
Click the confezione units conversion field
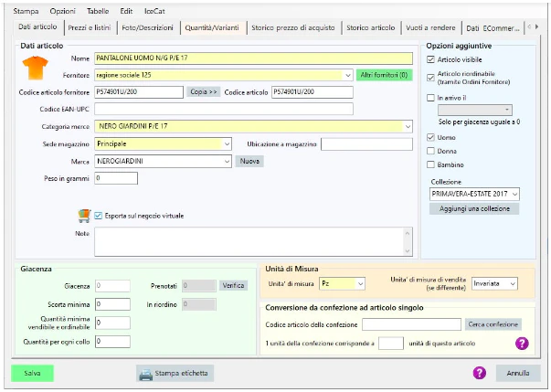point(391,344)
